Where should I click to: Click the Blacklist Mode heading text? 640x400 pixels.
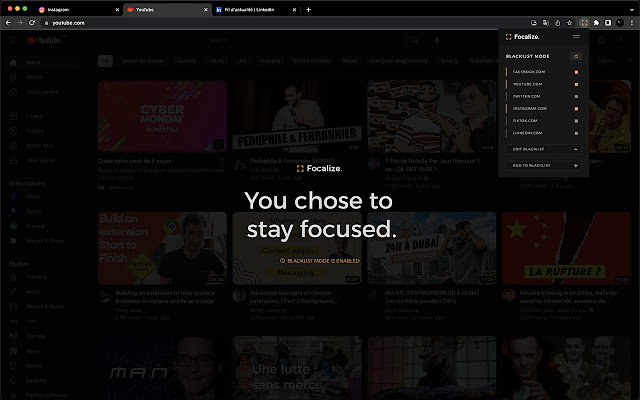[527, 56]
